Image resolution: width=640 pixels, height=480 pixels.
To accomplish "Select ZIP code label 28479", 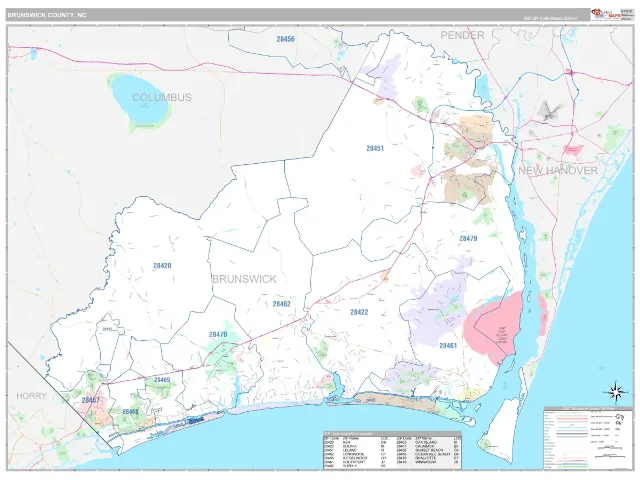I will [x=468, y=238].
